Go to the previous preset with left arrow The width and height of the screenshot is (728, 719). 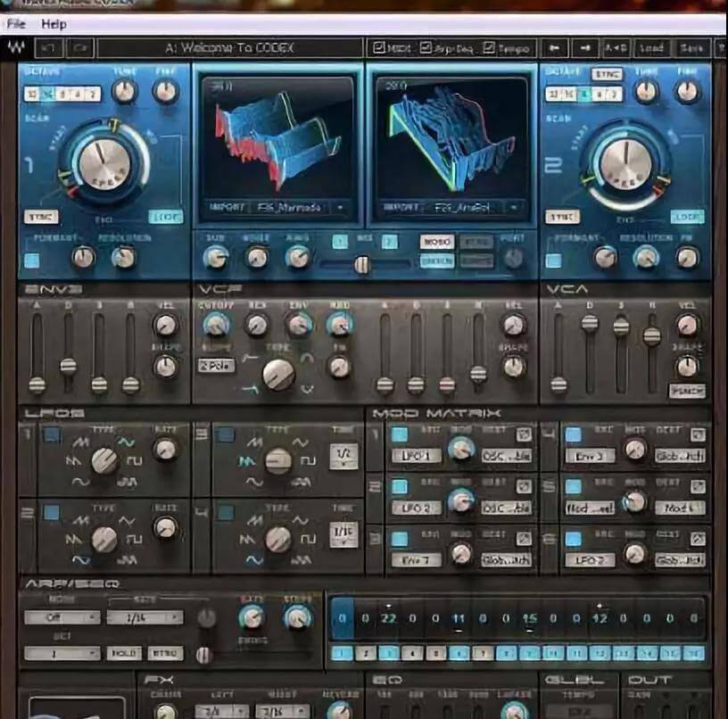click(554, 48)
